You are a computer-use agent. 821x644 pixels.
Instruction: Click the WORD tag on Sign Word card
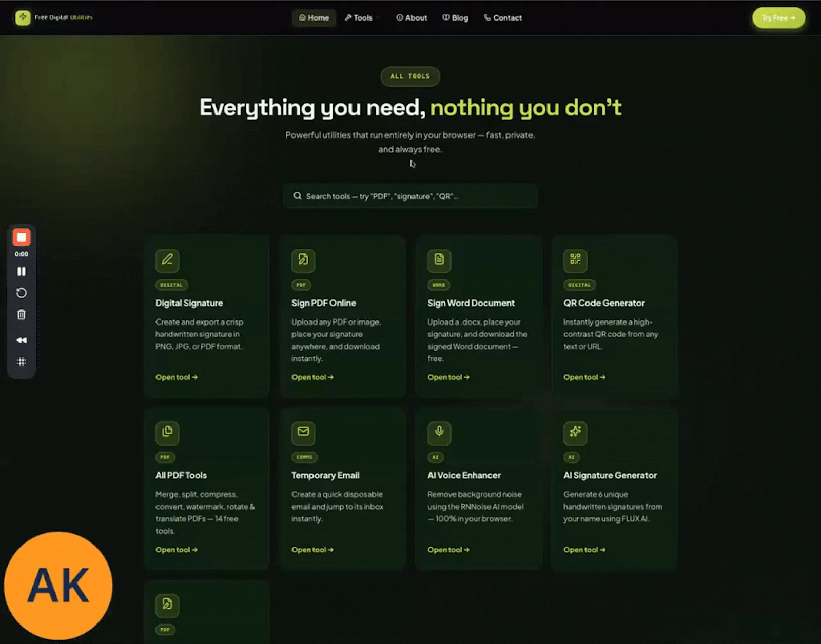[x=439, y=285]
